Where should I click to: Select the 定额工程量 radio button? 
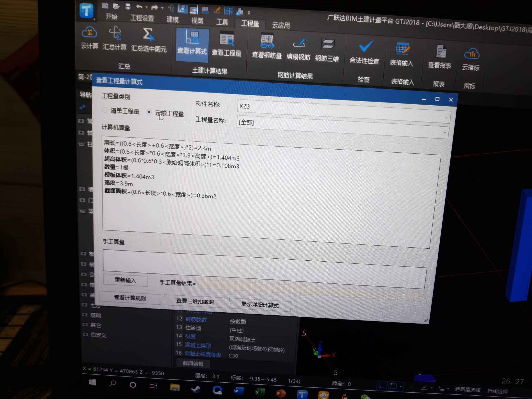pos(149,112)
